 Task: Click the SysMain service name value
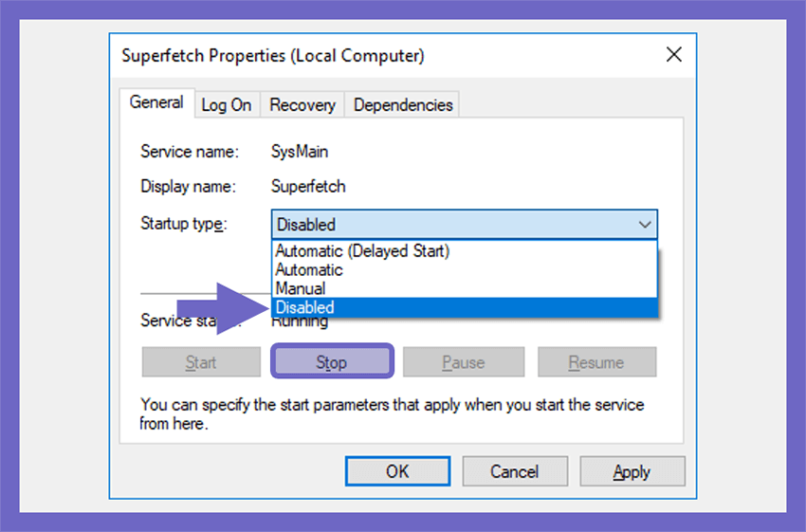pos(300,152)
